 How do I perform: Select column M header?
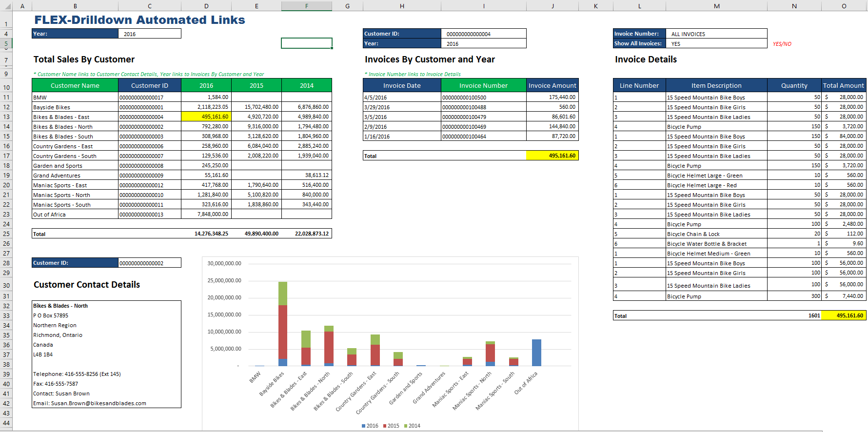716,6
